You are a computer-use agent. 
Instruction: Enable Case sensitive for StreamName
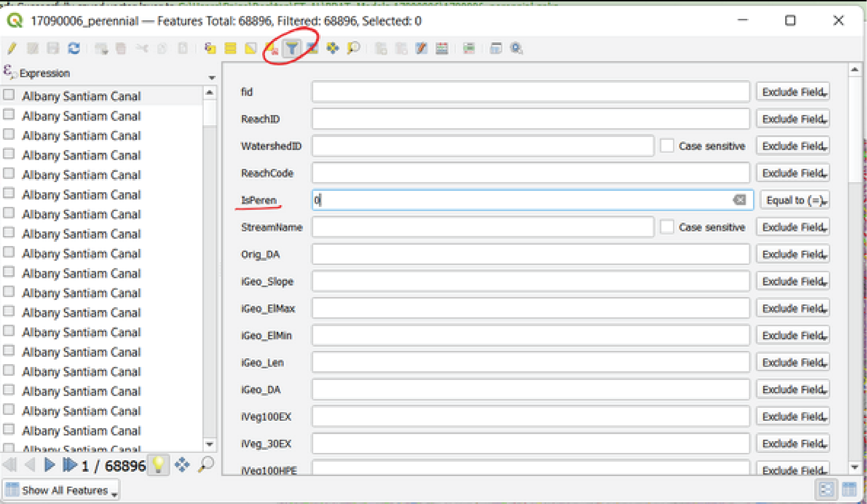667,227
